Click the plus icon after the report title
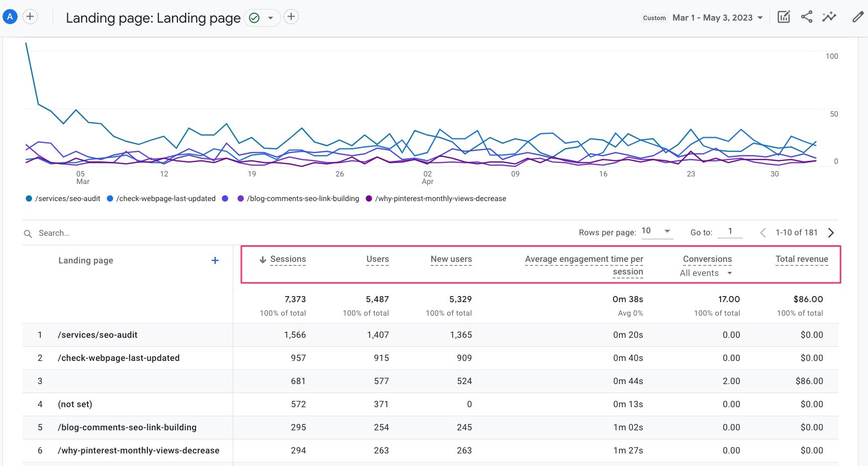The image size is (868, 466). (x=291, y=16)
